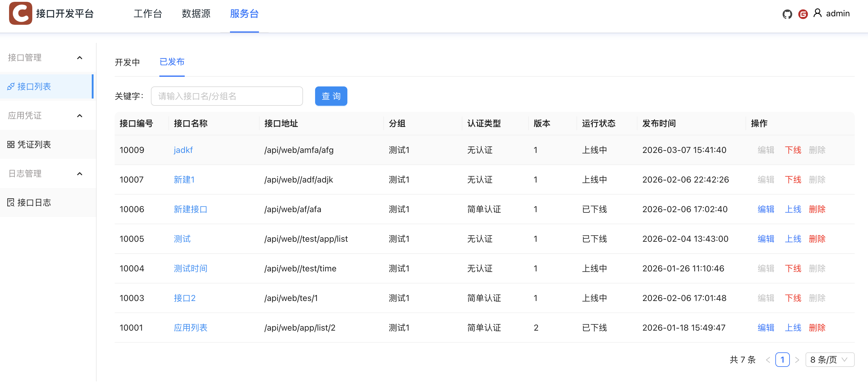Edit interface 10001 with 编辑
This screenshot has height=385, width=868.
pyautogui.click(x=766, y=328)
